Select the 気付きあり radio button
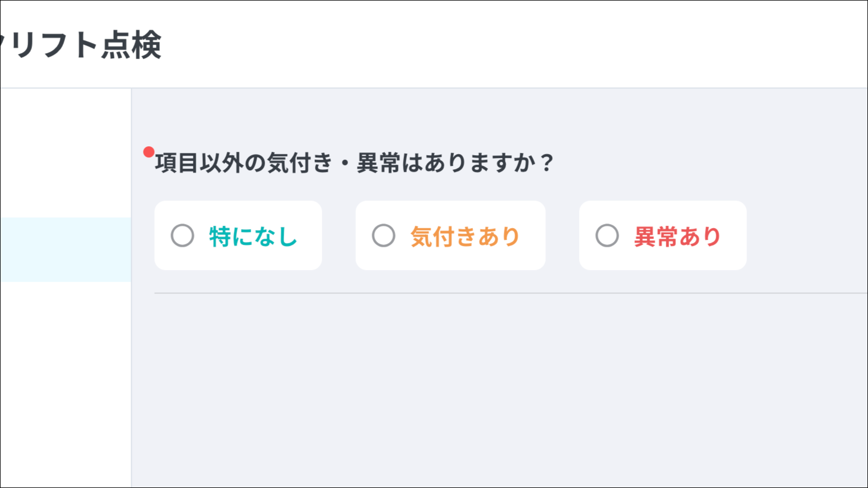 tap(384, 236)
